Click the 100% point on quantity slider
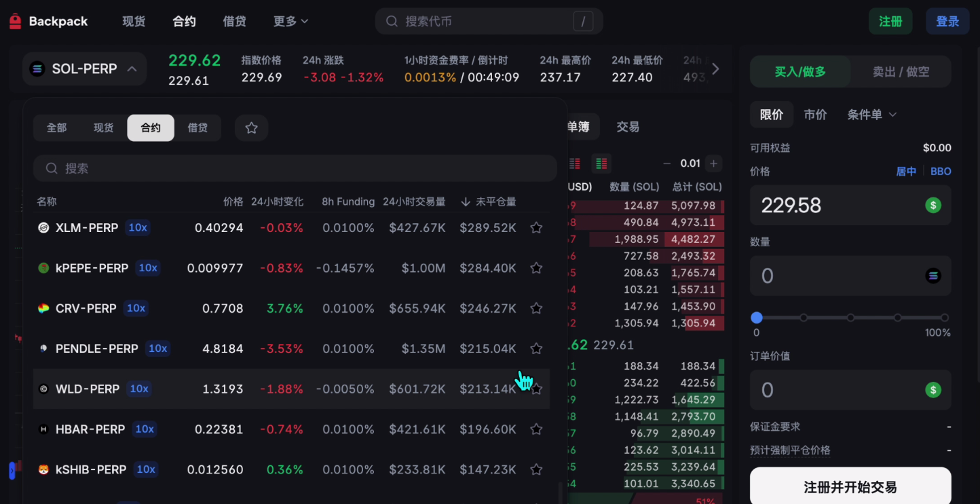Screen dimensions: 980x504 coord(944,317)
